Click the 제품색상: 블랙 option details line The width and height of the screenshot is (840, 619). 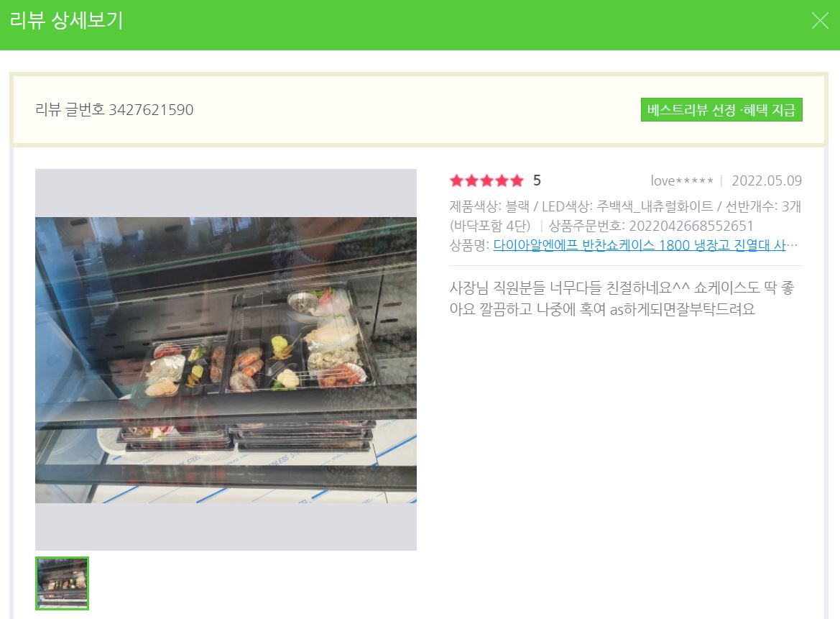(x=625, y=206)
